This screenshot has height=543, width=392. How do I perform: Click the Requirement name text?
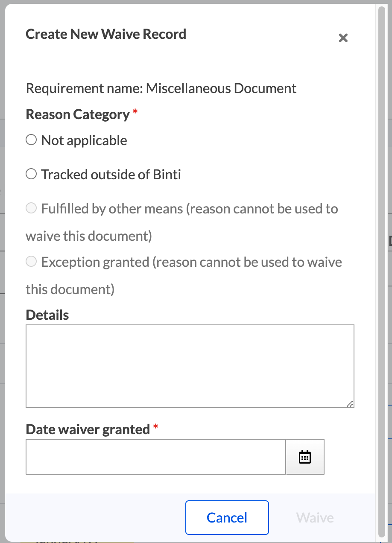[161, 88]
